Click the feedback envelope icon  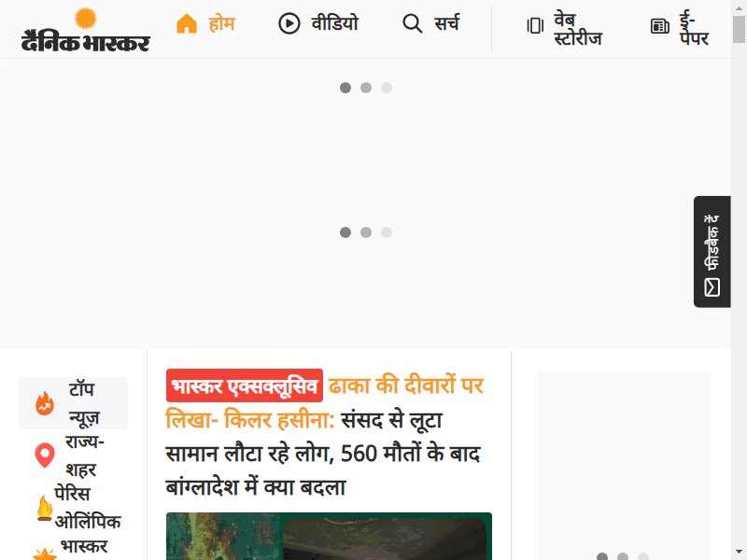click(712, 287)
